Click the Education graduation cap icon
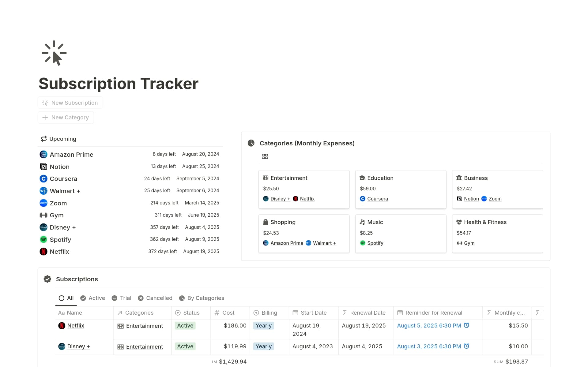 (362, 178)
